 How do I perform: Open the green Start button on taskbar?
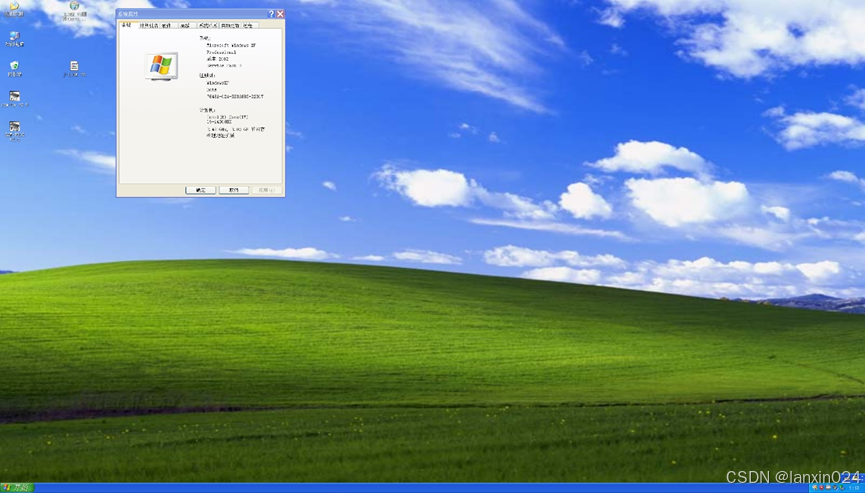point(17,487)
